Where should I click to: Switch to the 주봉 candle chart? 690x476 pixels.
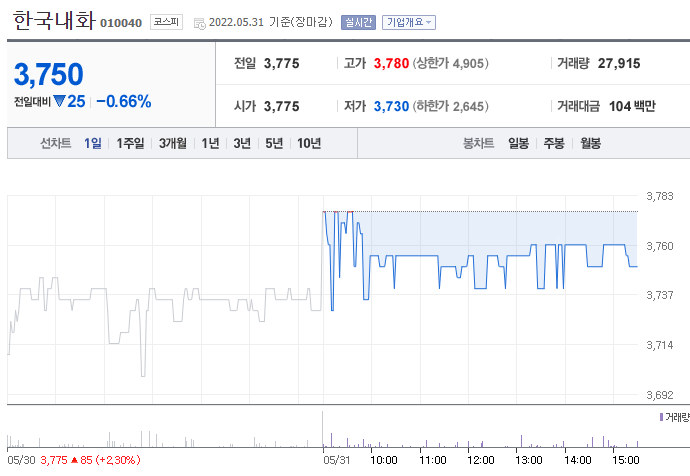click(554, 143)
